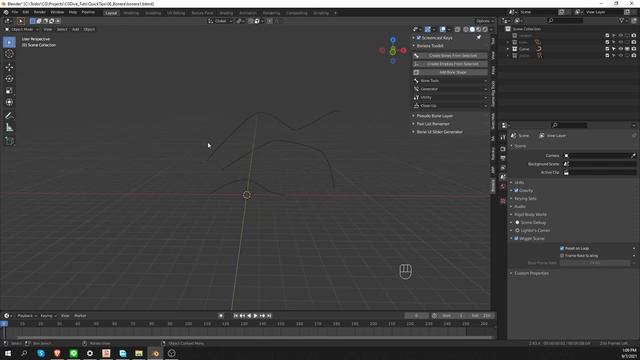The width and height of the screenshot is (640, 360).
Task: Open Windows Start menu
Action: pyautogui.click(x=8, y=353)
